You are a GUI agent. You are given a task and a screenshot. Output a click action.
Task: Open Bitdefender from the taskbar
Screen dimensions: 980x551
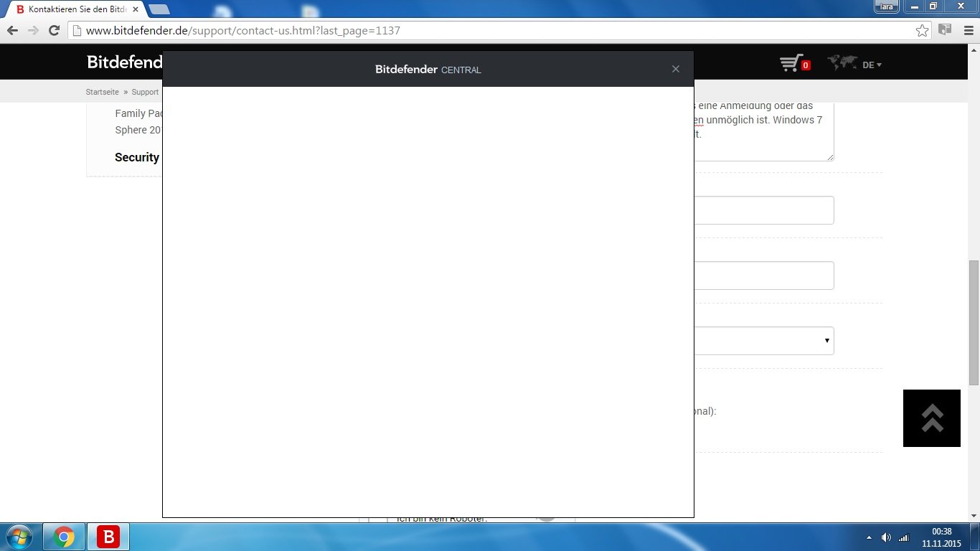pos(108,537)
